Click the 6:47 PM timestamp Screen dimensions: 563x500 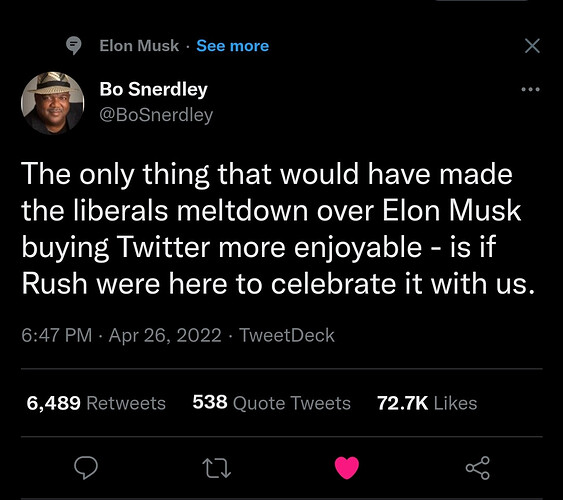[x=57, y=335]
